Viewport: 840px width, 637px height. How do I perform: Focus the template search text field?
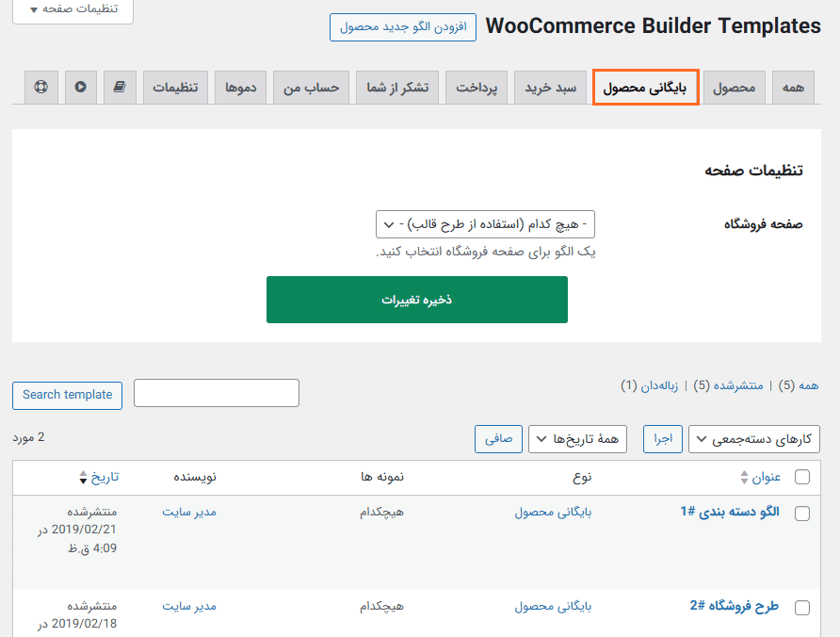[x=217, y=393]
